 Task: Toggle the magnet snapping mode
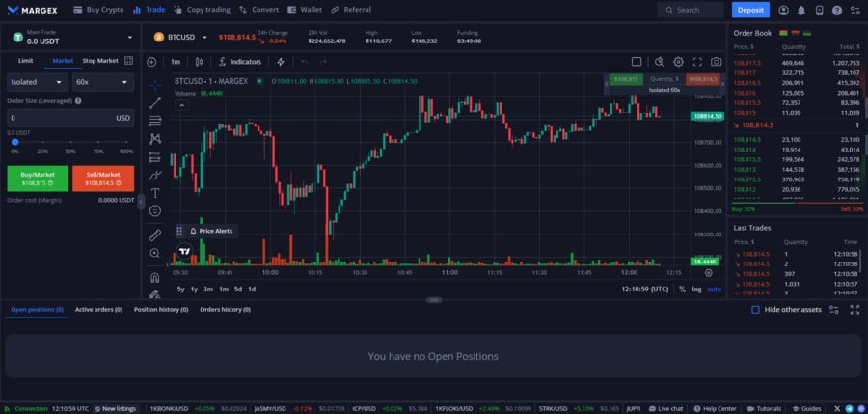(x=155, y=277)
